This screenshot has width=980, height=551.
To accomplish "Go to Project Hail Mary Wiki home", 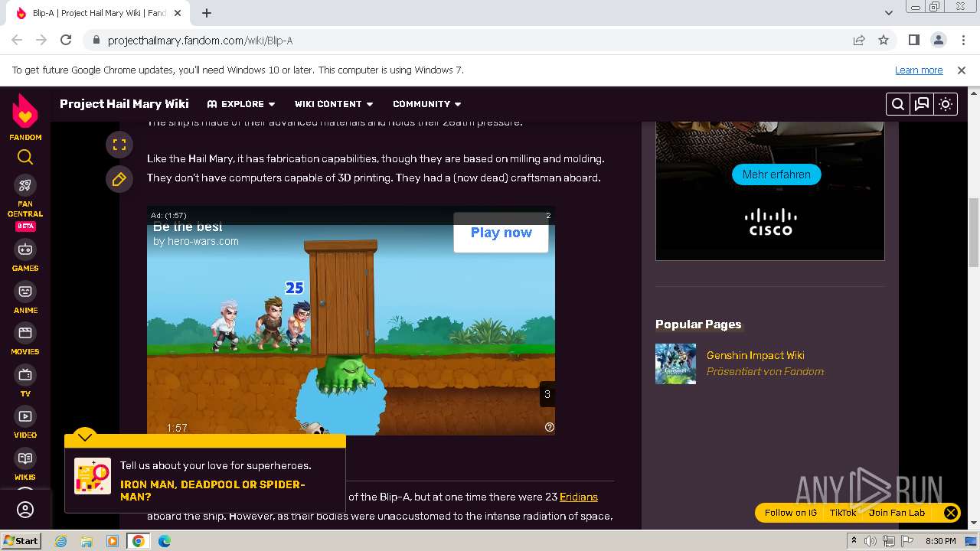I will pos(124,104).
